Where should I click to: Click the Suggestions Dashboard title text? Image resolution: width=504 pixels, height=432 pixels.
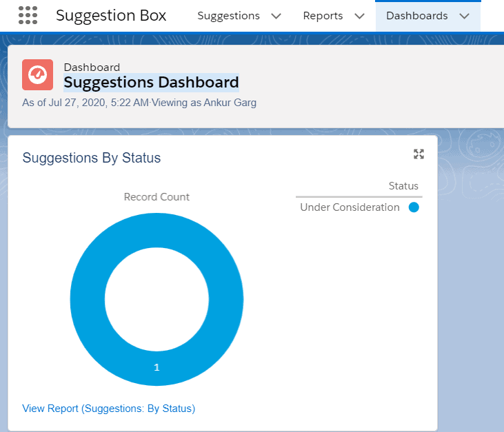click(x=151, y=82)
